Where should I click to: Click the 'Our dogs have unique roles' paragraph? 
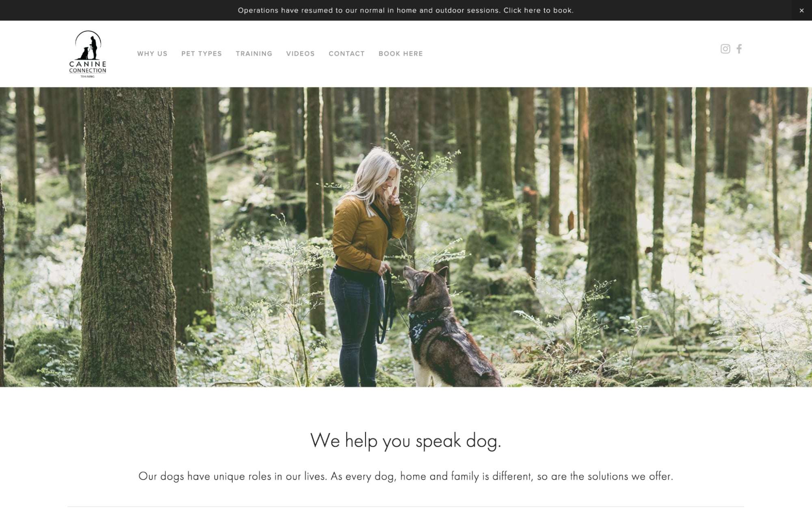click(406, 476)
